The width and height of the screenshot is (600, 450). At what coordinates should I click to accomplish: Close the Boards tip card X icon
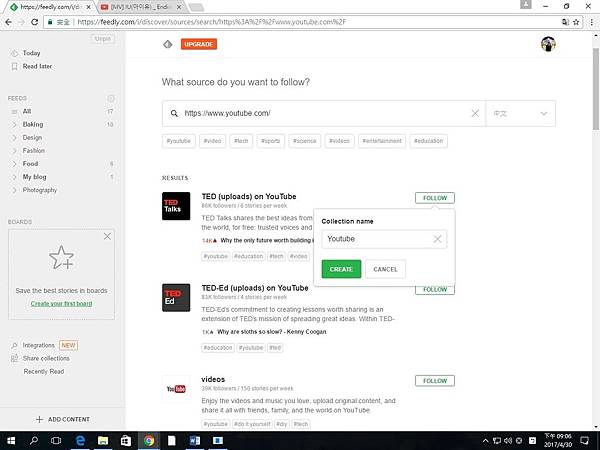tap(108, 236)
